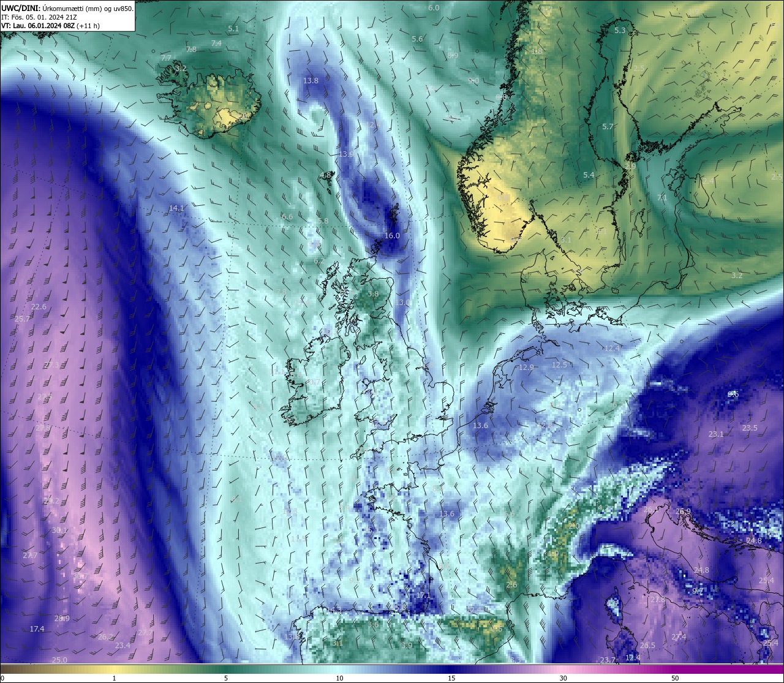Click the '50' label on the color scale
The height and width of the screenshot is (683, 784).
[675, 678]
